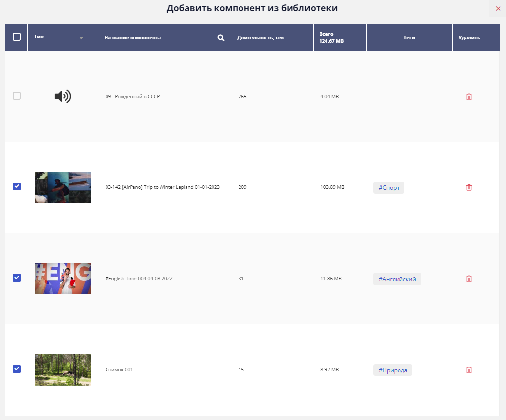Click the Теги column header
Image resolution: width=506 pixels, height=420 pixels.
(409, 38)
